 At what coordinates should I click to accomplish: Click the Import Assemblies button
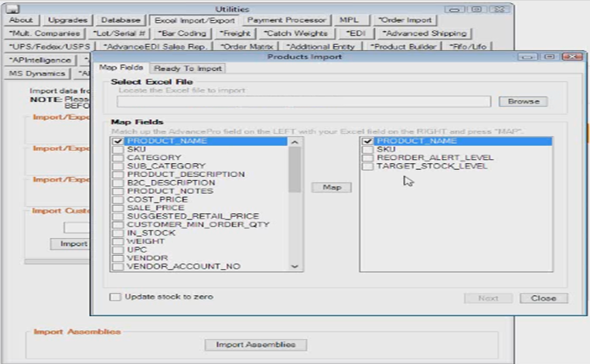pyautogui.click(x=256, y=345)
